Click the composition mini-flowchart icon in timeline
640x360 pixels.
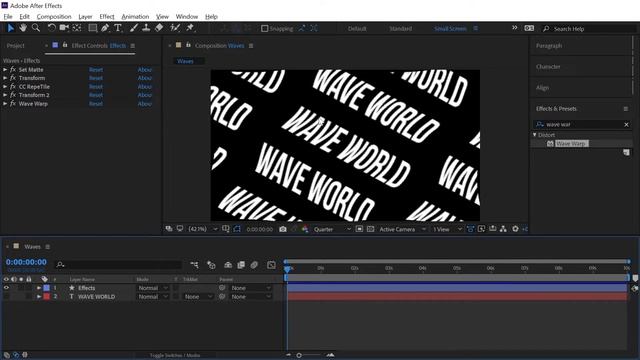pos(194,265)
